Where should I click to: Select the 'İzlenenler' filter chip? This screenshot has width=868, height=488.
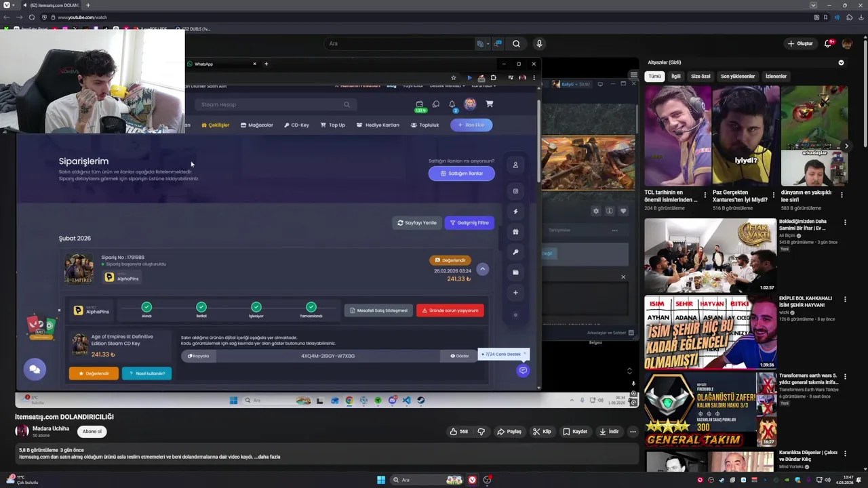pos(776,77)
